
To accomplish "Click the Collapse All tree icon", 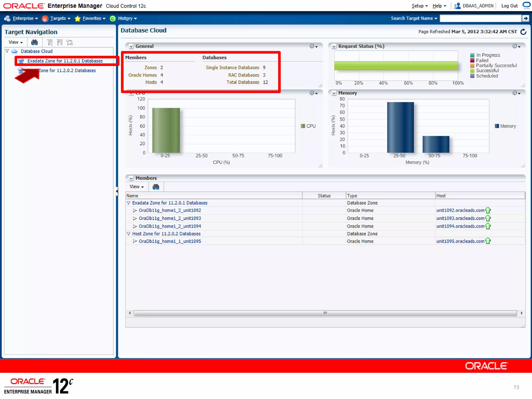I will tap(60, 42).
